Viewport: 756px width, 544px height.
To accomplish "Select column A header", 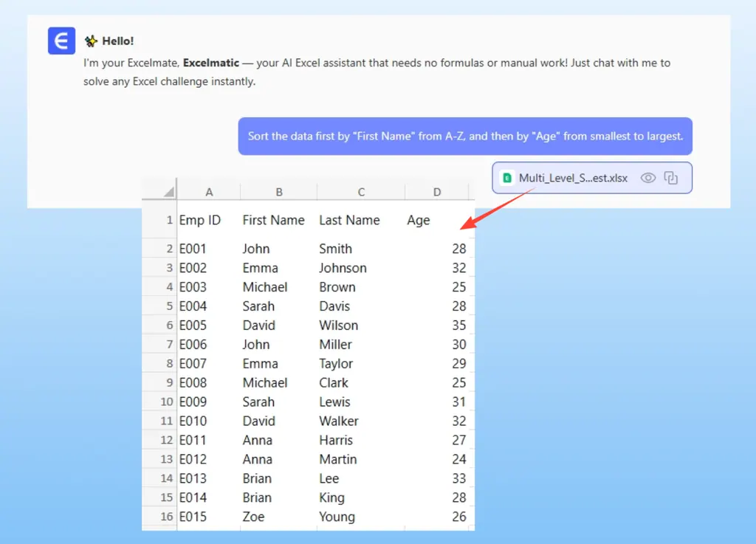I will pyautogui.click(x=209, y=192).
